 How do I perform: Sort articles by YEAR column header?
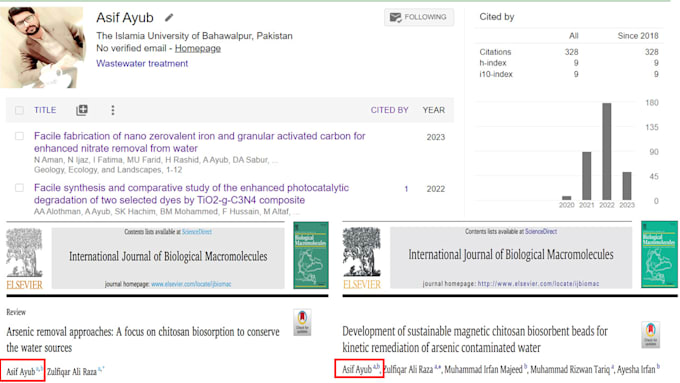coord(434,110)
